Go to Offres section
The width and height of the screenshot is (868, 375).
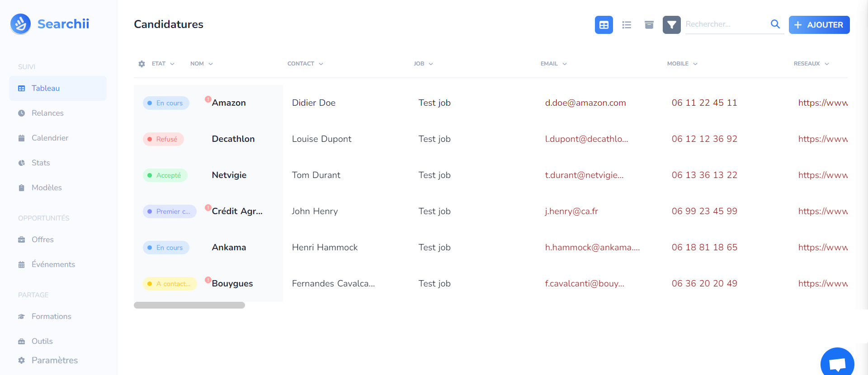point(42,240)
